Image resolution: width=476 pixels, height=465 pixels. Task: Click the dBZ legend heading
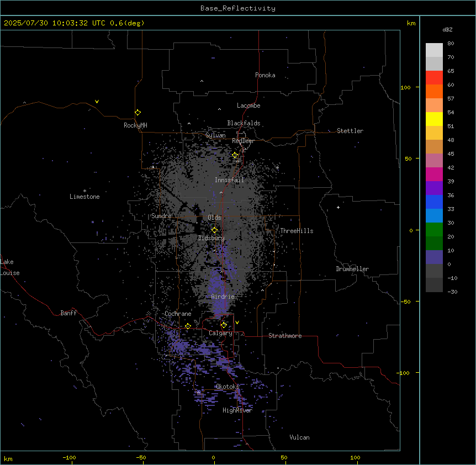pyautogui.click(x=447, y=30)
